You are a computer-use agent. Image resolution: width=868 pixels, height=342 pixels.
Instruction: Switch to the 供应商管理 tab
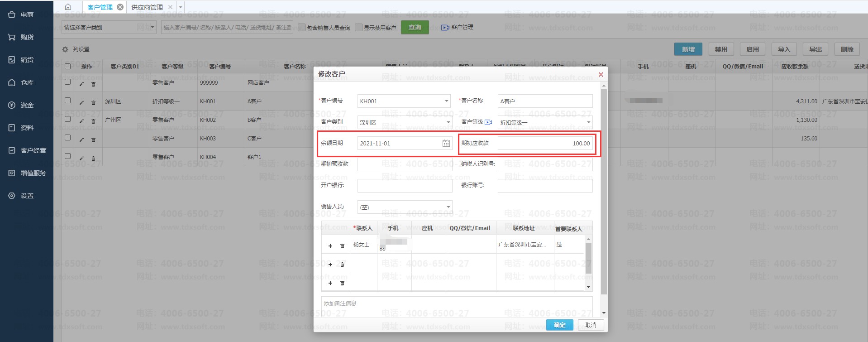[147, 7]
